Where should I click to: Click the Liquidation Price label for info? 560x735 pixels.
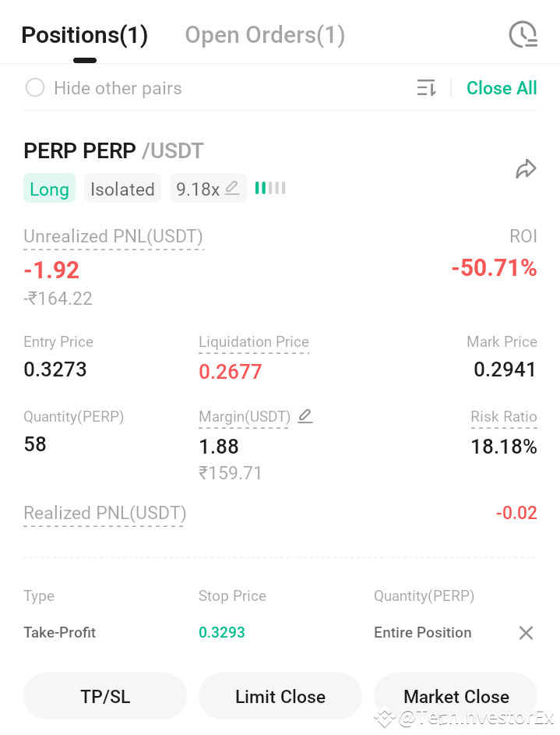pyautogui.click(x=254, y=341)
